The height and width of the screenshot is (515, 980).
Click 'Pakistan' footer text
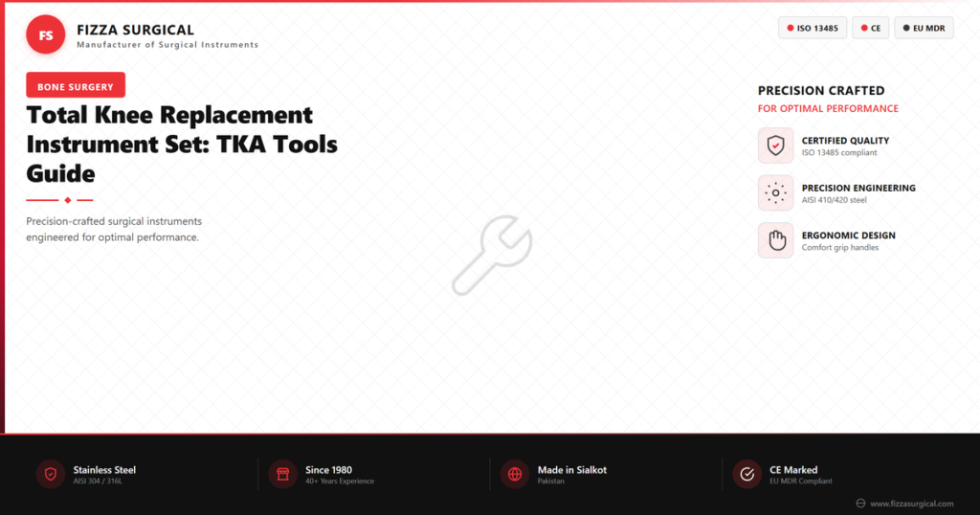pyautogui.click(x=550, y=481)
